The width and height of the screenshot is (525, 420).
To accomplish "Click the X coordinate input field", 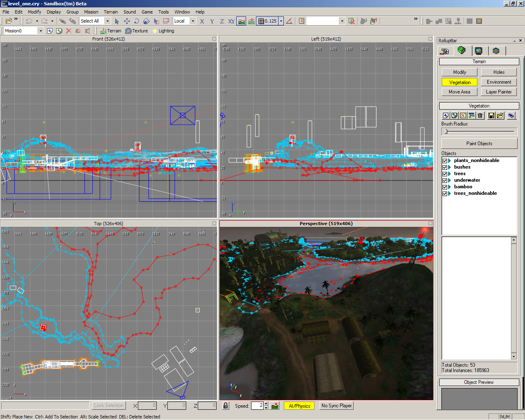I will click(147, 406).
